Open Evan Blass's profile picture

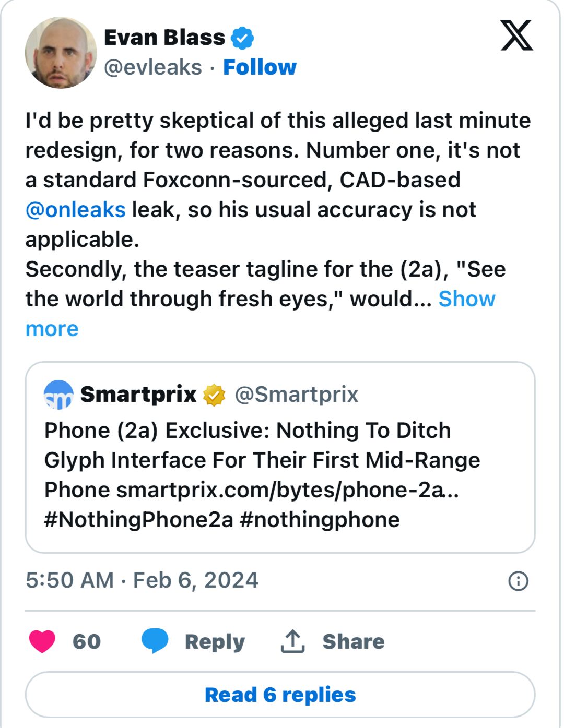pos(61,52)
